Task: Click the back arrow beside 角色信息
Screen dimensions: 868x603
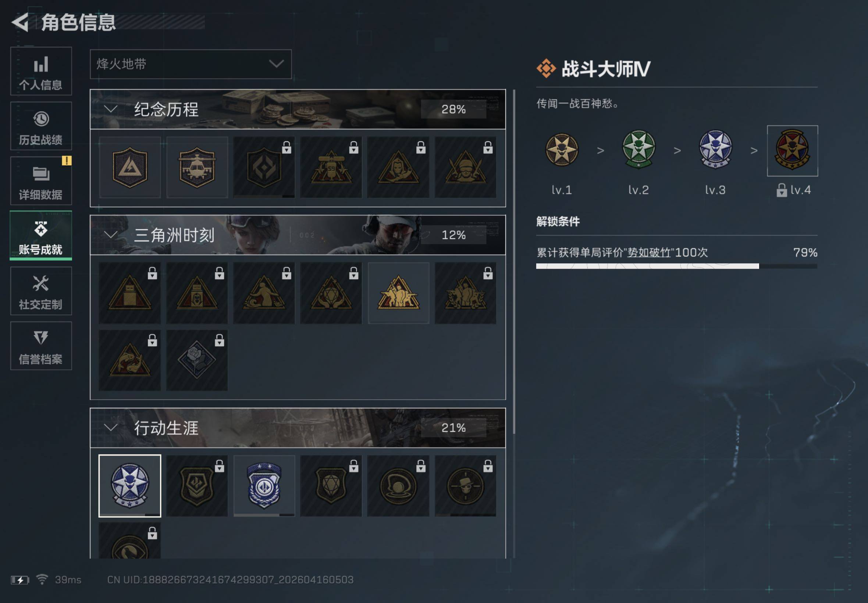Action: click(20, 22)
